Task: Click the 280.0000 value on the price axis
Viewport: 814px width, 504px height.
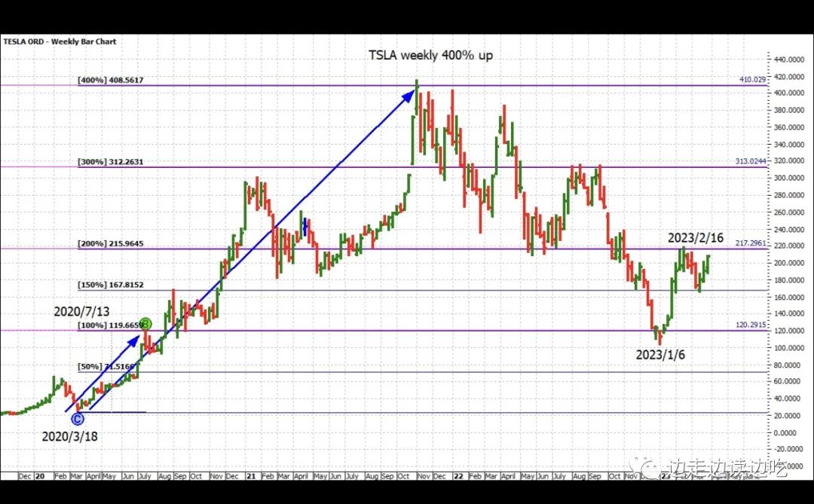Action: tap(789, 195)
